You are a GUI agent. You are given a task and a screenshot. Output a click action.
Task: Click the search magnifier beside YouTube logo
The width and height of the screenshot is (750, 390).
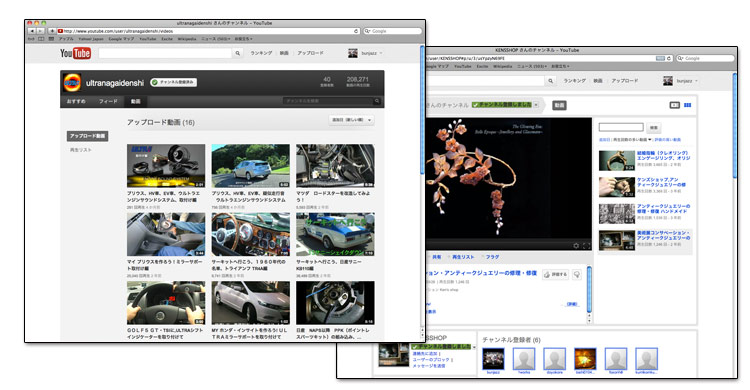(237, 53)
